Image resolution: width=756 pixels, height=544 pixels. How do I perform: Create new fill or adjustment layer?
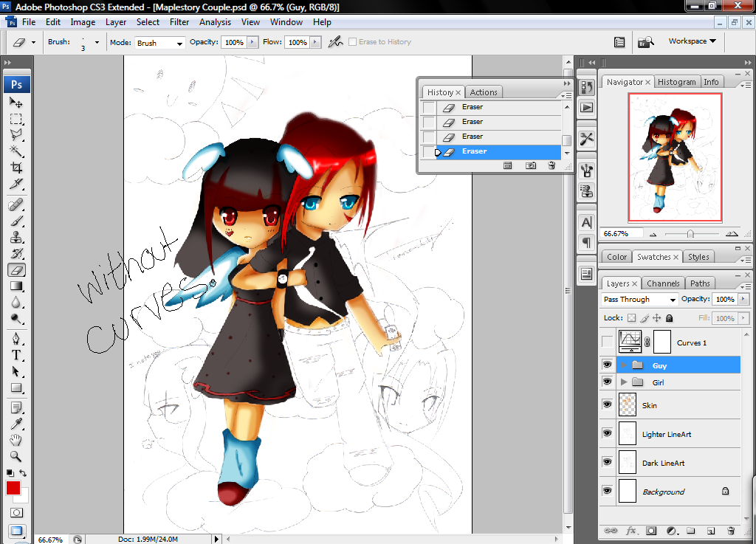coord(671,531)
